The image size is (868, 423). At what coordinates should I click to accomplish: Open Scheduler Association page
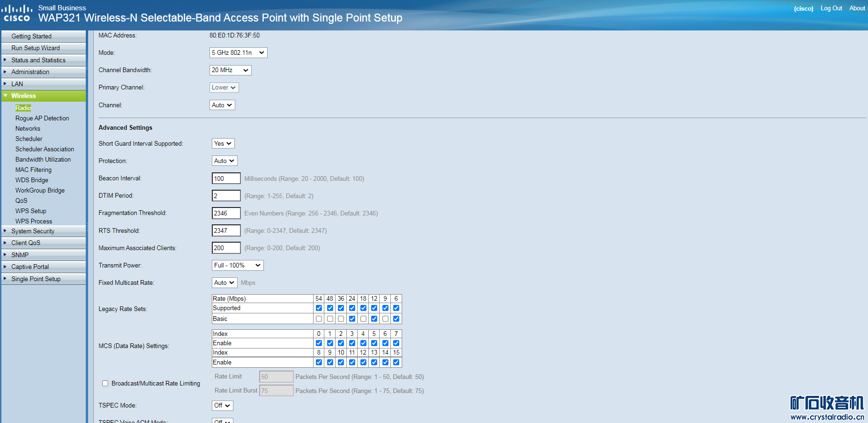45,149
